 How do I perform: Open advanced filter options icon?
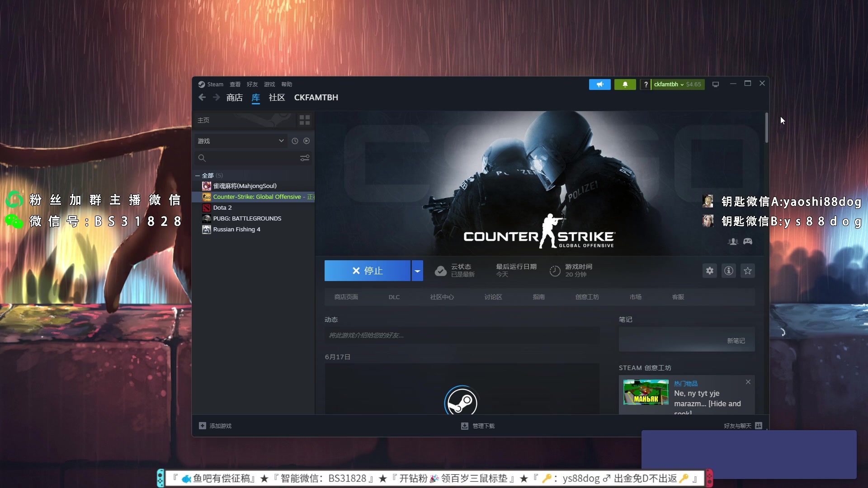(x=305, y=158)
